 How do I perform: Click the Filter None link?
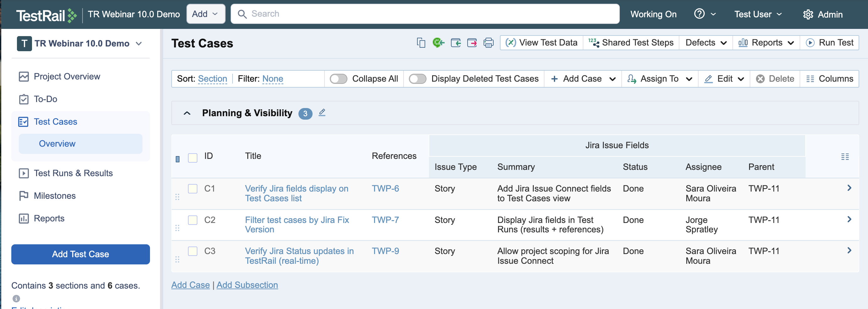tap(272, 79)
